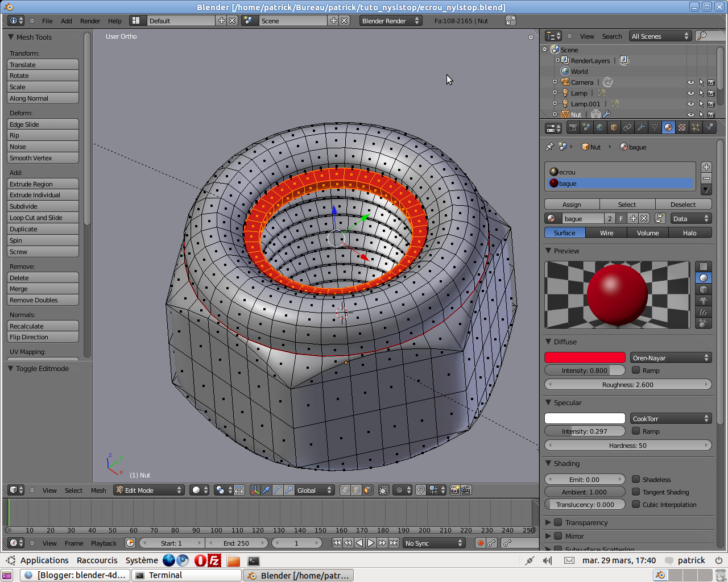Enable proportional editing in the 3D view header
The image size is (728, 582).
click(398, 490)
